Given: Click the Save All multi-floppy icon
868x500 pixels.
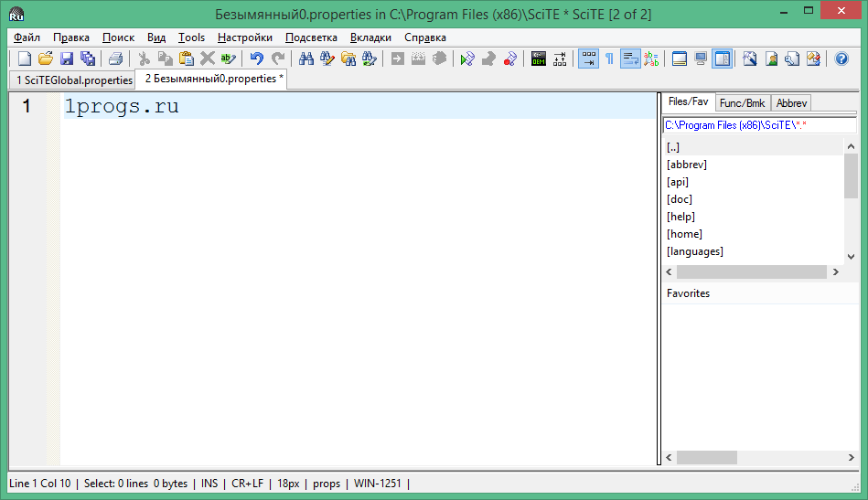Looking at the screenshot, I should coord(88,59).
